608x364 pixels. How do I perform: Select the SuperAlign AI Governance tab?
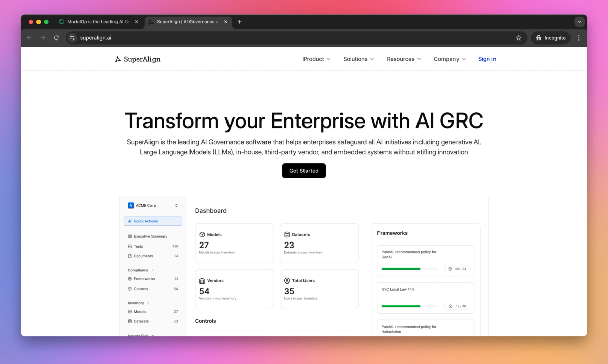(x=187, y=22)
